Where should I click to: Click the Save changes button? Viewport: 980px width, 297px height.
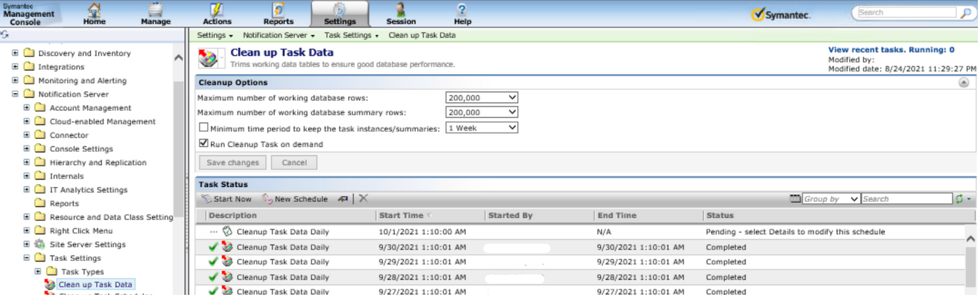[x=232, y=162]
